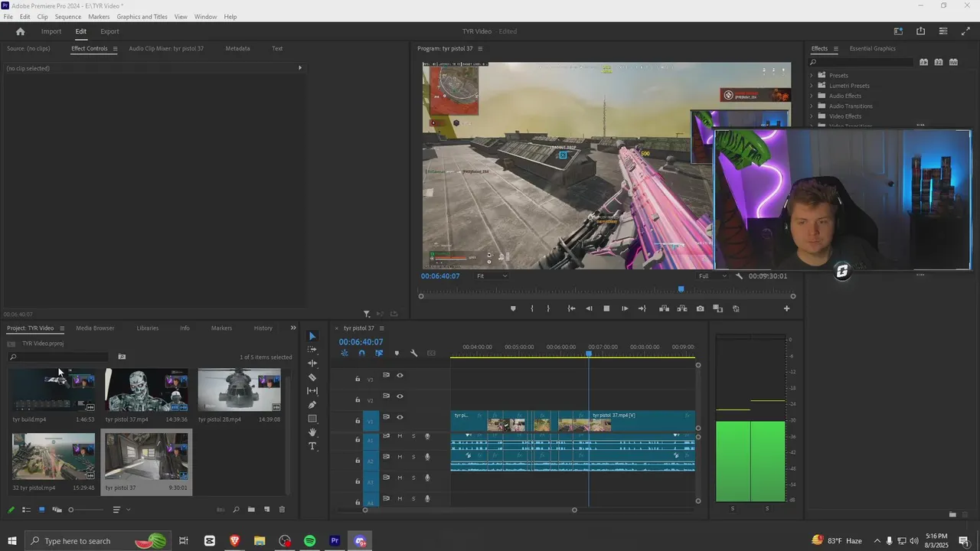980x551 pixels.
Task: Toggle project writable pencil icon
Action: pos(11,510)
